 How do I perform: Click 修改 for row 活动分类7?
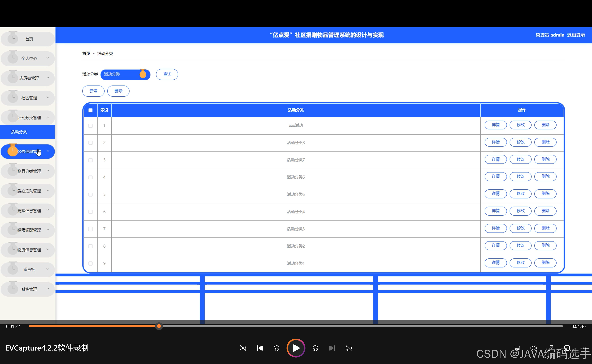(520, 159)
